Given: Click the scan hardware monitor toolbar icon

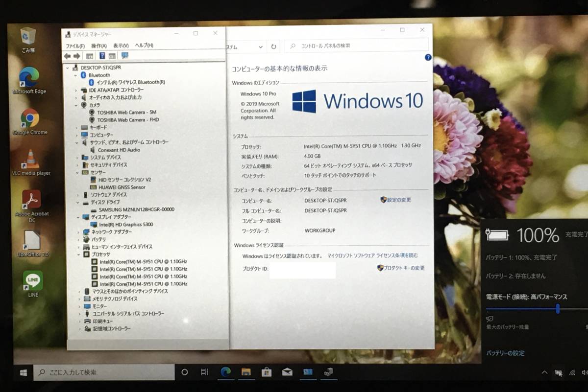Looking at the screenshot, I should [124, 56].
